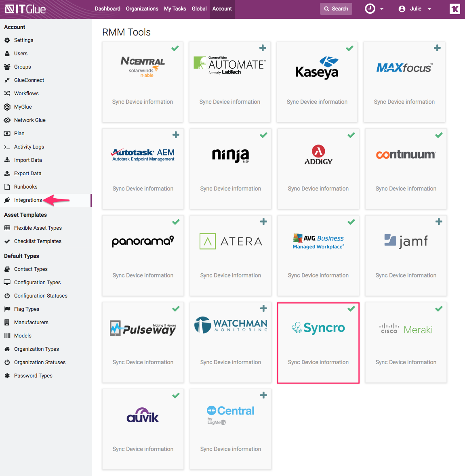Click the Workflows shuffle icon
This screenshot has width=465, height=476.
[x=7, y=94]
